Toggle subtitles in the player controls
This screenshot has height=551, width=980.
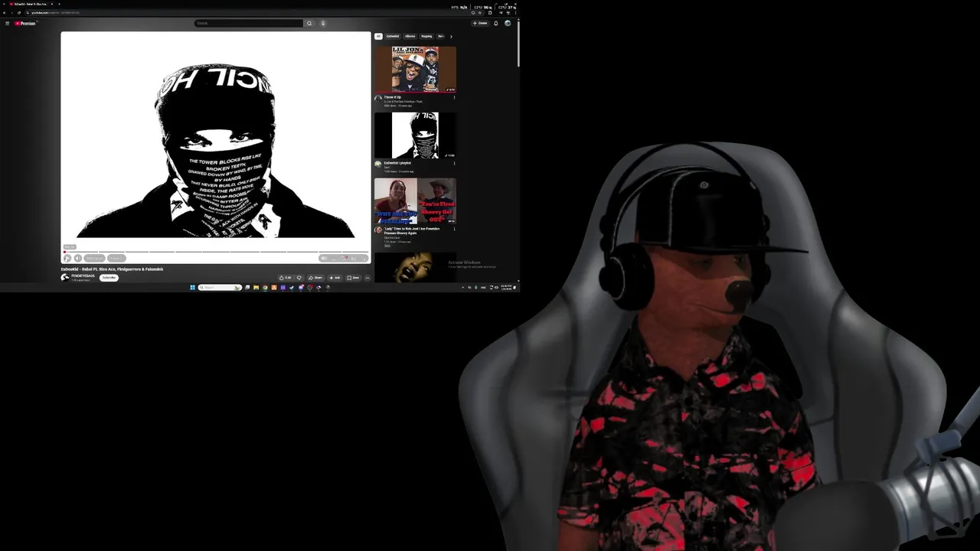point(334,258)
